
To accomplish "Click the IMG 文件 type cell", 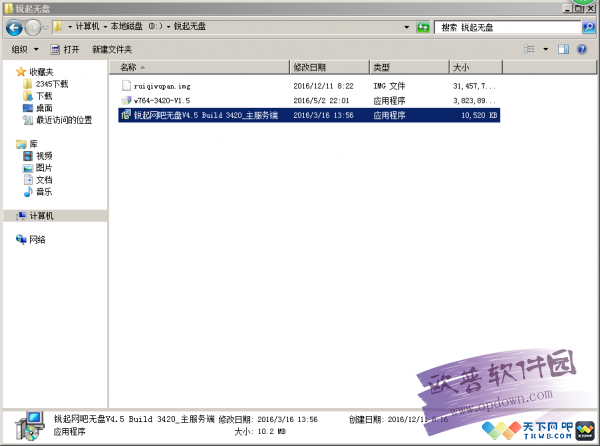I will click(x=389, y=86).
